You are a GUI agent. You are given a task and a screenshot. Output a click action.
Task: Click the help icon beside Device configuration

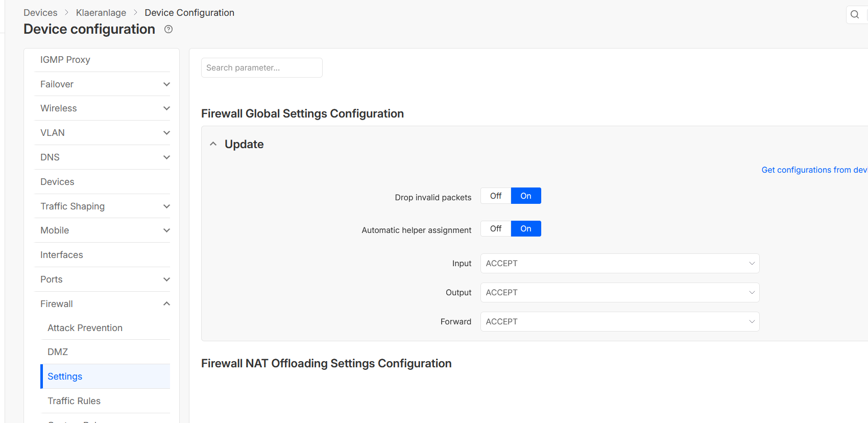tap(168, 29)
